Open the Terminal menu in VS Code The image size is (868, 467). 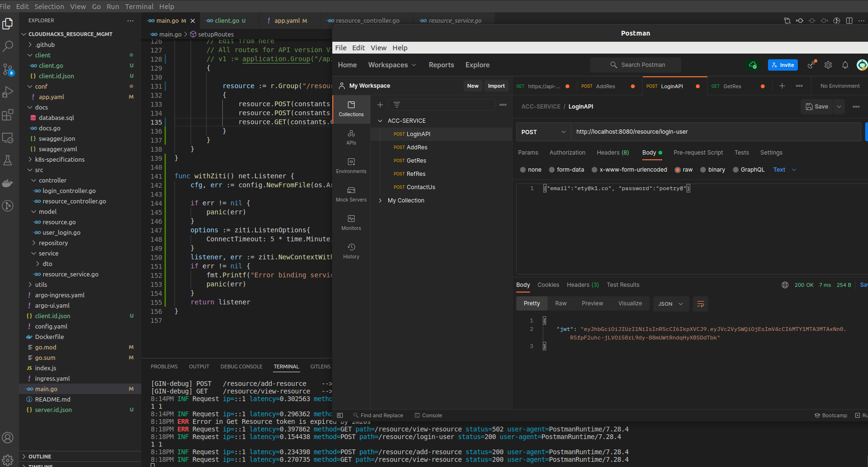coord(139,7)
